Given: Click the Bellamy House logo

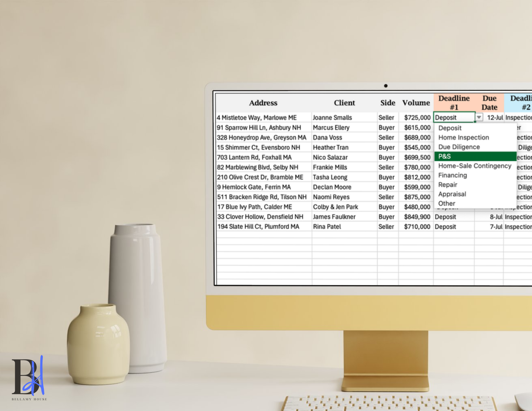Looking at the screenshot, I should click(x=29, y=378).
